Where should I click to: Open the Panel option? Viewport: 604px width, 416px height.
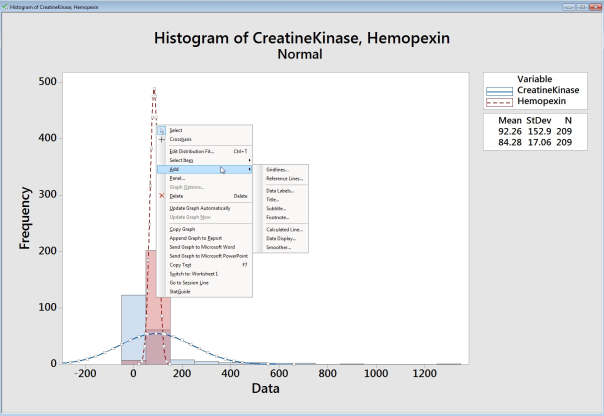177,177
